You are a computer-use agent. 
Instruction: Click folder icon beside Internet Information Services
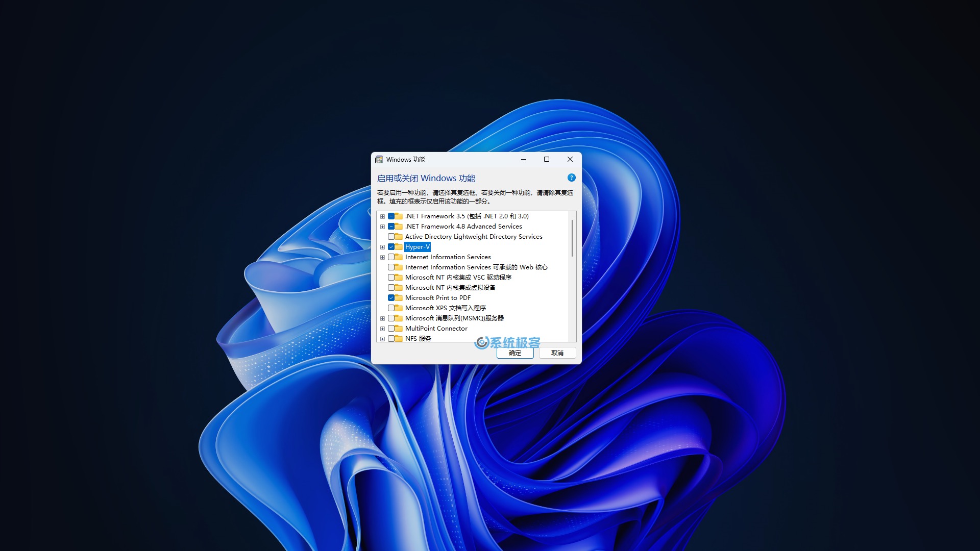(x=399, y=257)
